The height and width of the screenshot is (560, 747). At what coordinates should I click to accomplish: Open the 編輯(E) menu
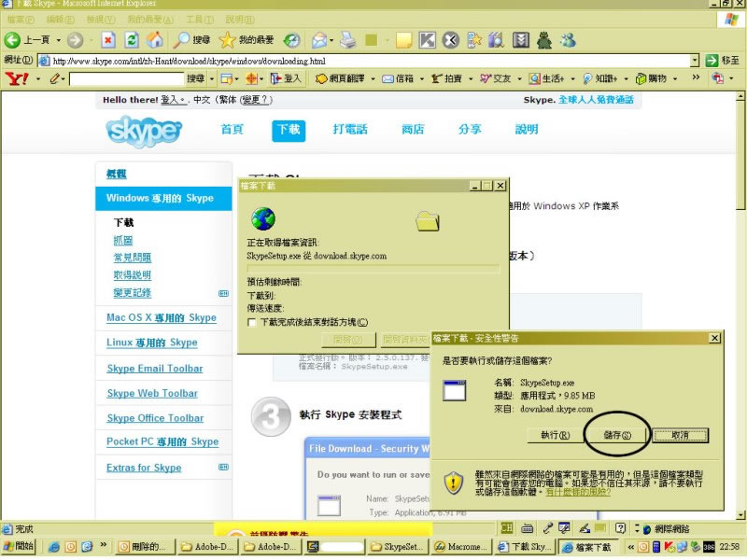pyautogui.click(x=60, y=20)
